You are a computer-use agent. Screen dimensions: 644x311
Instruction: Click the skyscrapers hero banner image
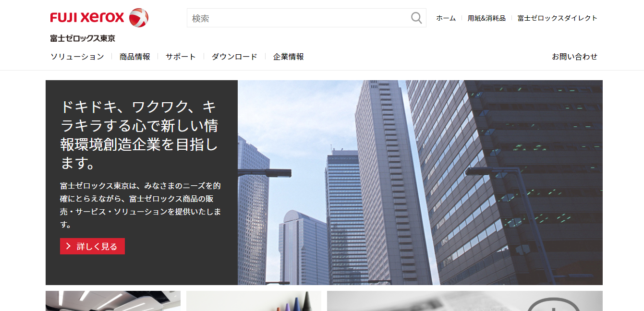tap(420, 182)
